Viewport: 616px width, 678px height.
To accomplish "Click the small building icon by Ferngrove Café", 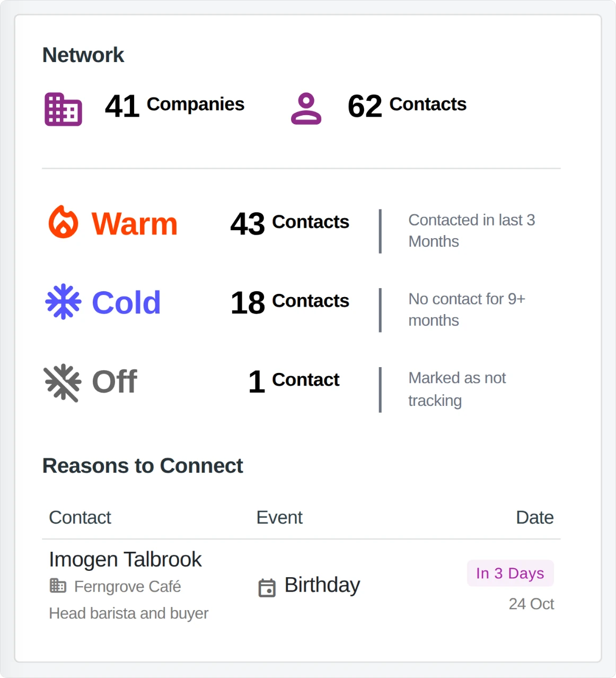I will click(x=58, y=586).
